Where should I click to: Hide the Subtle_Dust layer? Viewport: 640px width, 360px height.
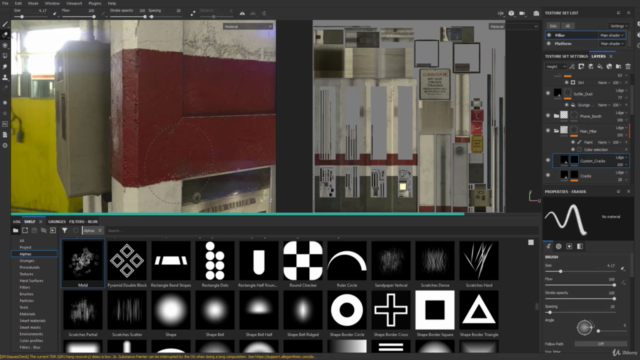point(548,93)
